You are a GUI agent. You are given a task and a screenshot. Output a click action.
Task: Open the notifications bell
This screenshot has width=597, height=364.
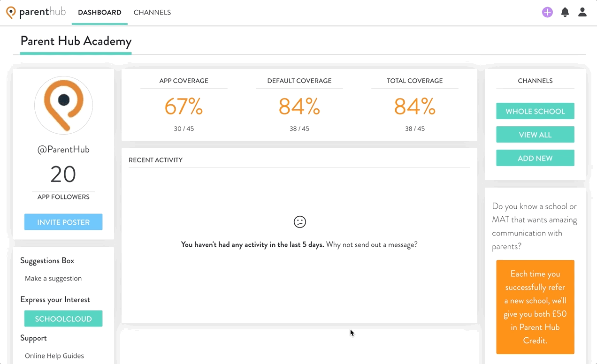click(x=565, y=12)
